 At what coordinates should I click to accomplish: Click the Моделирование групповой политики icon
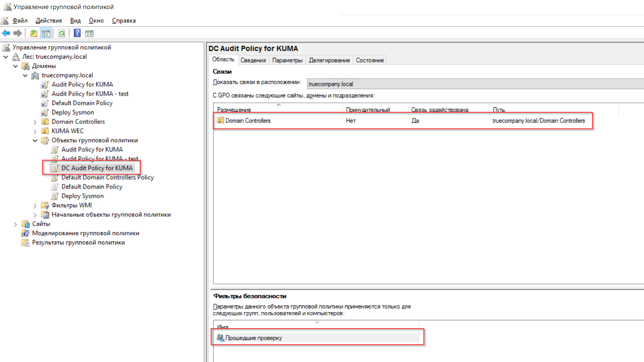(26, 233)
